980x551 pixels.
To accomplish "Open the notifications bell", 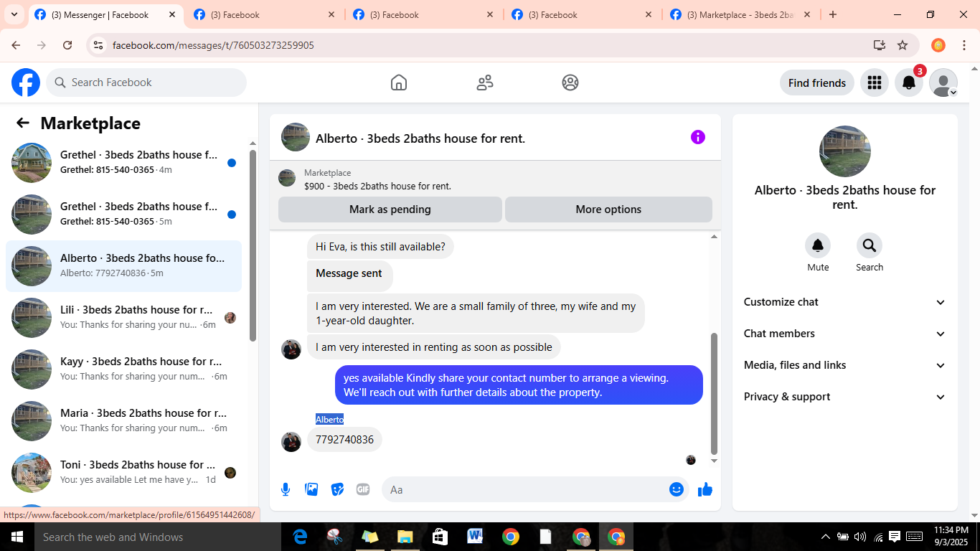I will pos(908,83).
